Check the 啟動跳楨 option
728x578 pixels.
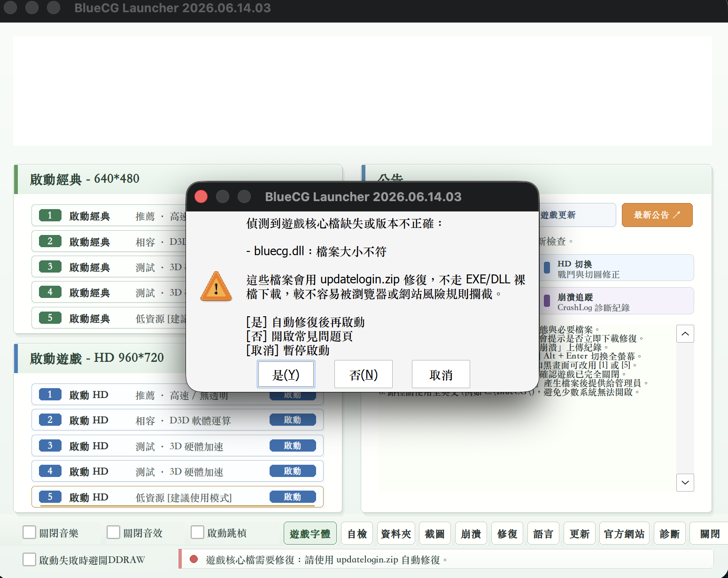tap(198, 532)
